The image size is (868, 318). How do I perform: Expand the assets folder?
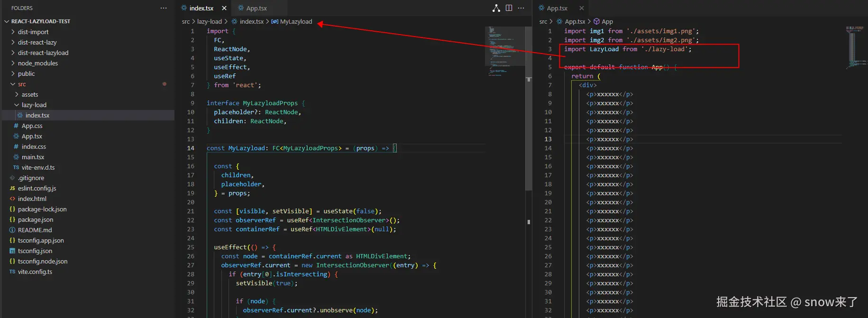tap(30, 94)
